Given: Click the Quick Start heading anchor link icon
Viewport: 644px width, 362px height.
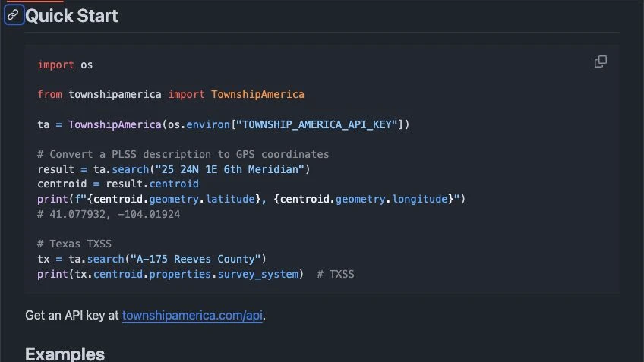Looking at the screenshot, I should point(14,15).
